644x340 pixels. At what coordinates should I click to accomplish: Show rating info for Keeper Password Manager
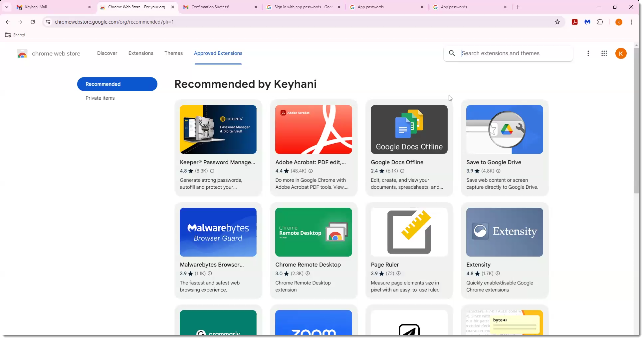click(212, 171)
